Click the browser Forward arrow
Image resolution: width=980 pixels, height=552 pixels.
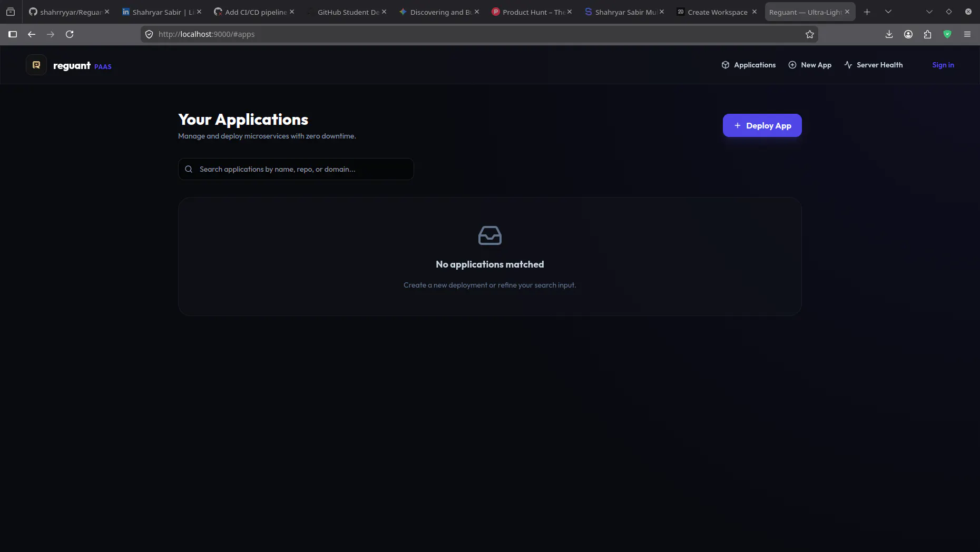click(x=51, y=34)
